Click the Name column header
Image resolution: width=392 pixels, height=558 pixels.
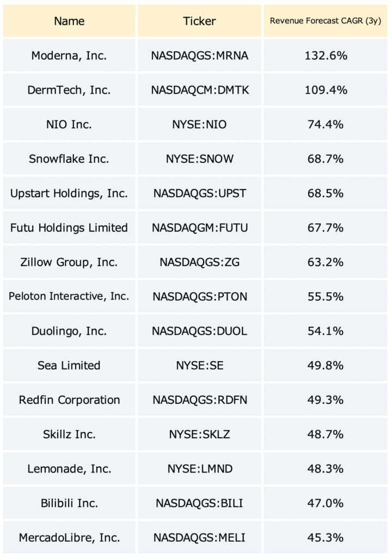[x=69, y=21]
